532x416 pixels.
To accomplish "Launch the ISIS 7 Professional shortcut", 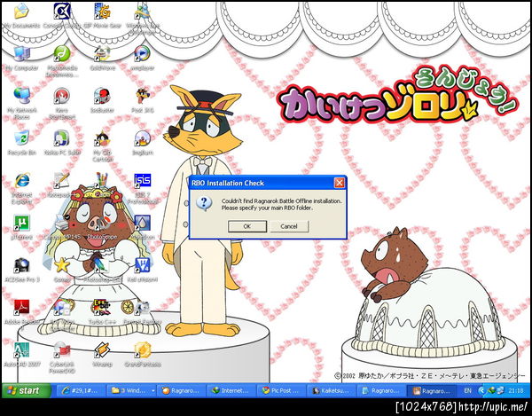I will 143,188.
